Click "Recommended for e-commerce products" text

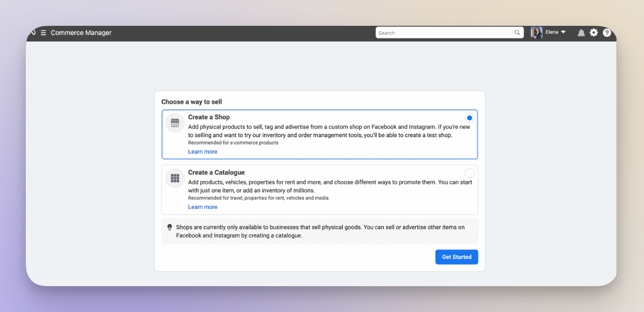pyautogui.click(x=233, y=143)
